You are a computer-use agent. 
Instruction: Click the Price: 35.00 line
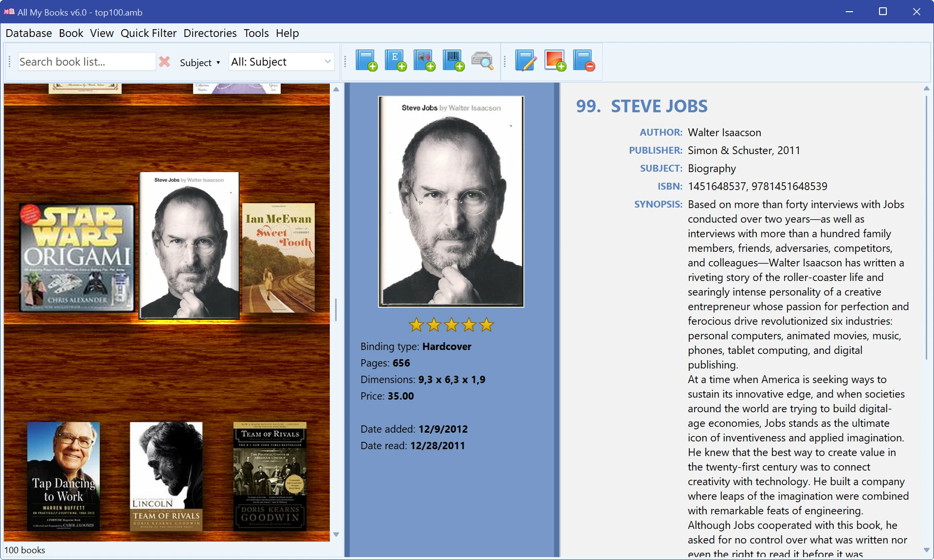pyautogui.click(x=387, y=396)
